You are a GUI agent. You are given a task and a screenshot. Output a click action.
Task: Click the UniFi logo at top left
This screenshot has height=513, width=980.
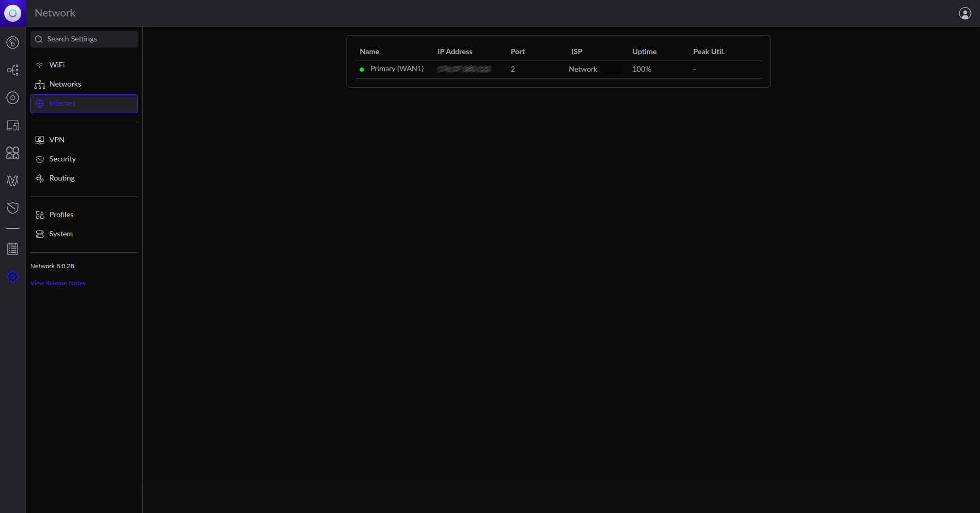13,13
